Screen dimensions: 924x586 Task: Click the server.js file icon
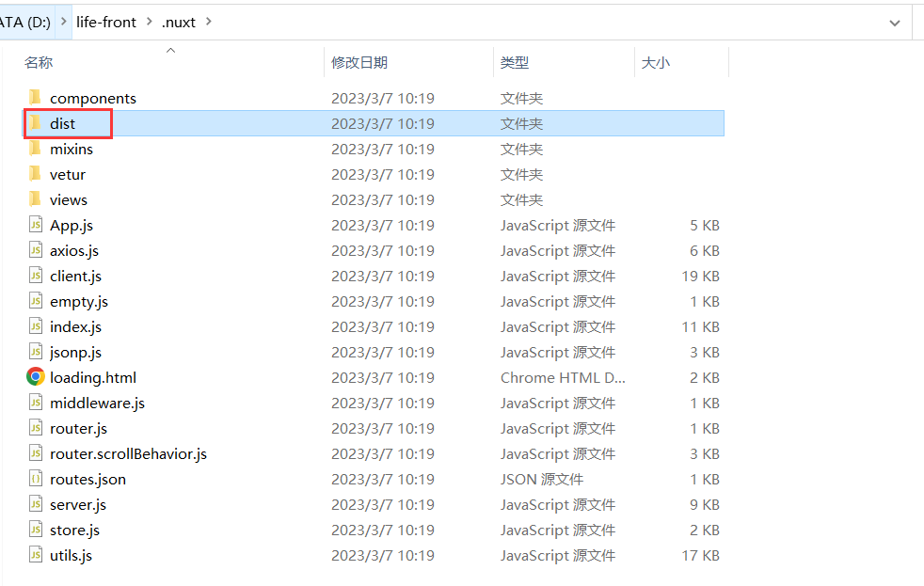pos(36,503)
